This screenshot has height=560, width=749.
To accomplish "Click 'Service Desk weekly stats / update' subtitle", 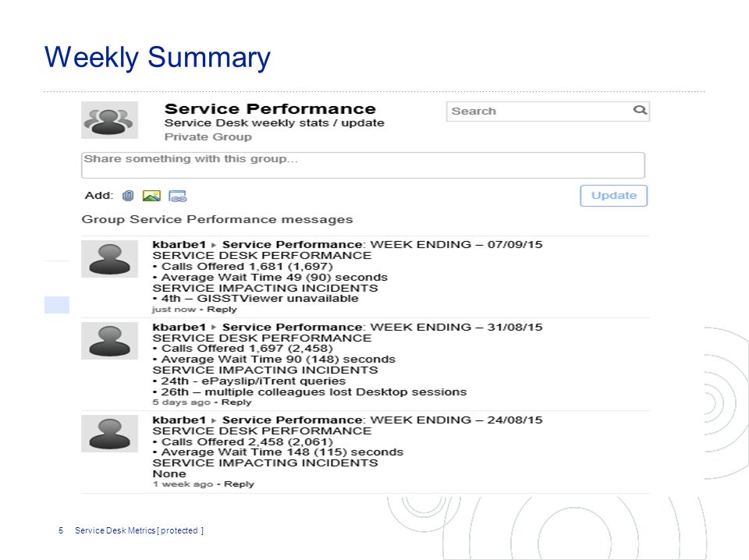I will [x=274, y=123].
